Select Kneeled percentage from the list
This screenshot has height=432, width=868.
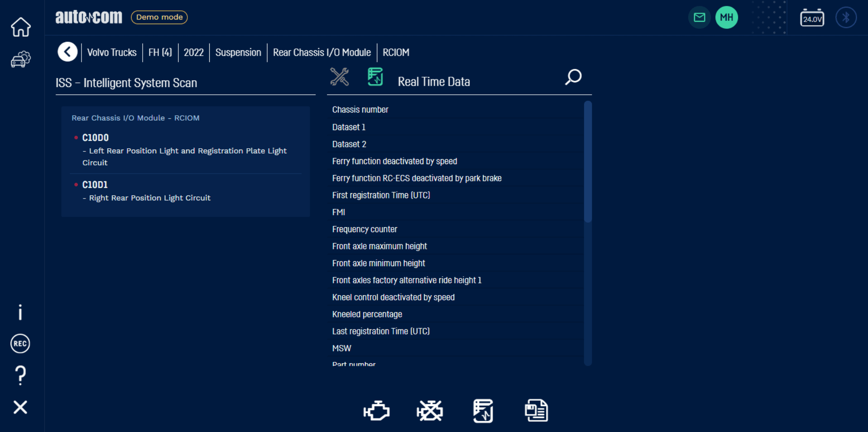(x=367, y=314)
